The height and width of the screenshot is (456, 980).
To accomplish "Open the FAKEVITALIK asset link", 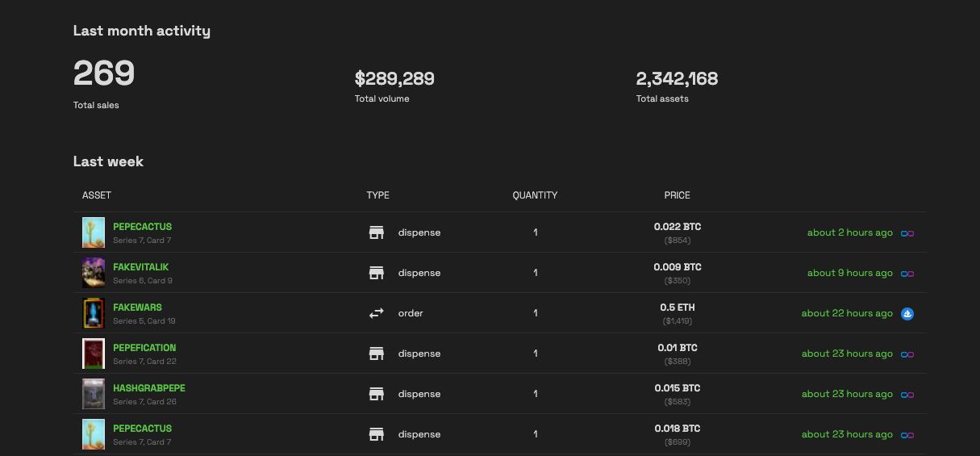I will (x=140, y=267).
